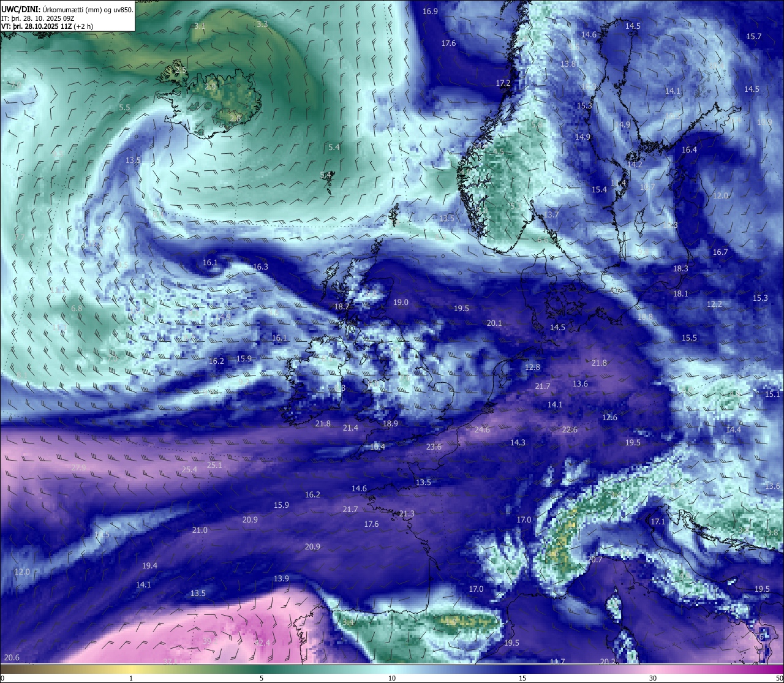
Task: Click the map value 3.3
Action: (x=262, y=25)
